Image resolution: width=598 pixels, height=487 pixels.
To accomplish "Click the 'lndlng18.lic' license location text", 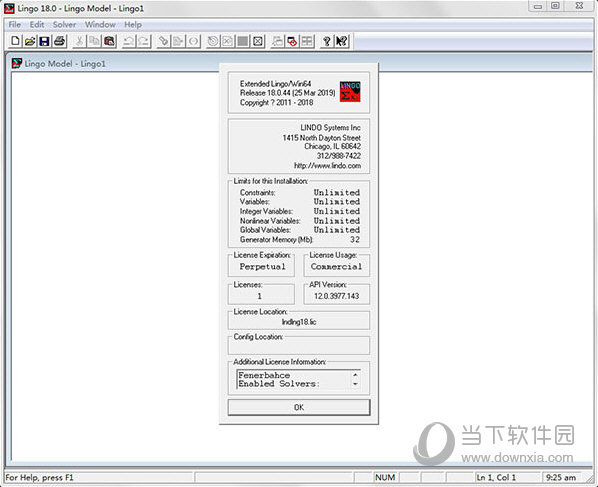I will (299, 322).
